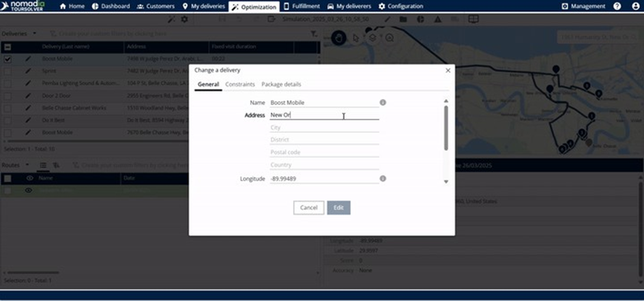Viewport: 644px width, 301px height.
Task: Click the City input field
Action: coord(324,128)
